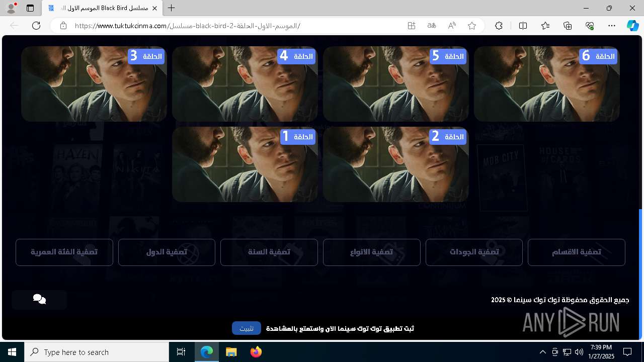Close the Black Bird browser tab
This screenshot has height=362, width=644.
[x=155, y=9]
